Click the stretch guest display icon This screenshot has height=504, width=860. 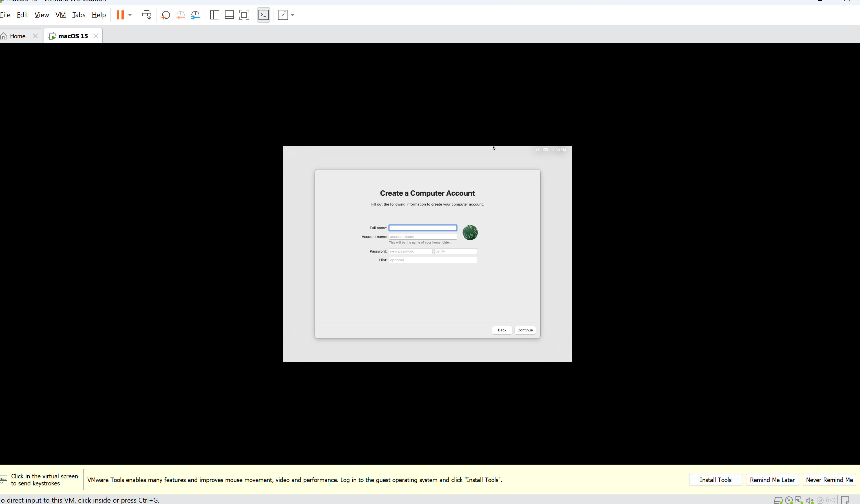point(283,15)
